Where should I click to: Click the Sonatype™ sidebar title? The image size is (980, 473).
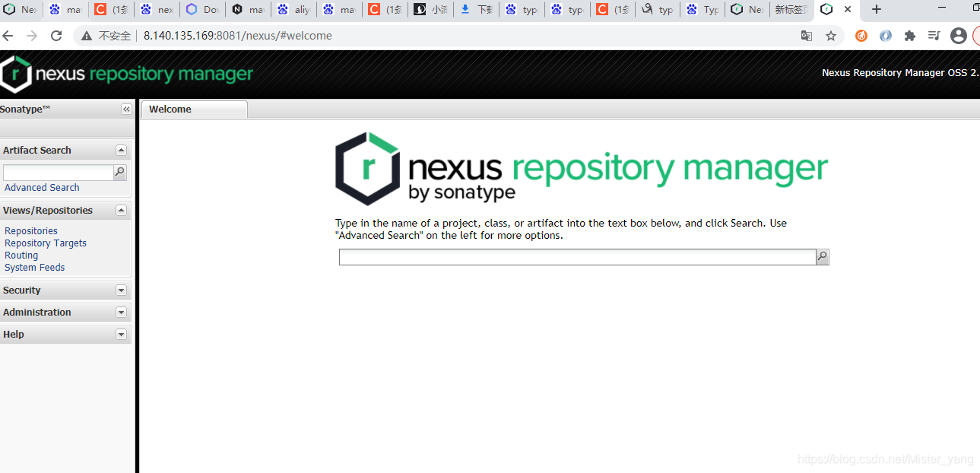tap(25, 110)
